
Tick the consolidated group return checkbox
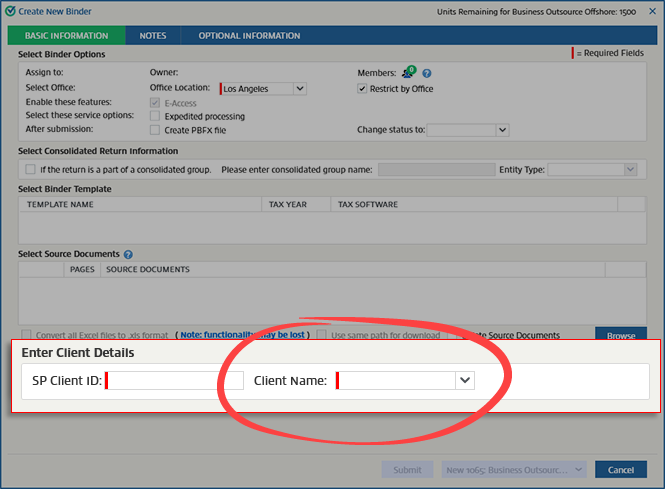tap(30, 170)
